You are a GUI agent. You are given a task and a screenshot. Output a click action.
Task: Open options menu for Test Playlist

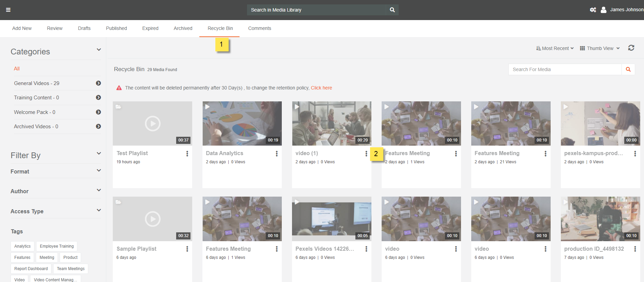click(x=187, y=154)
